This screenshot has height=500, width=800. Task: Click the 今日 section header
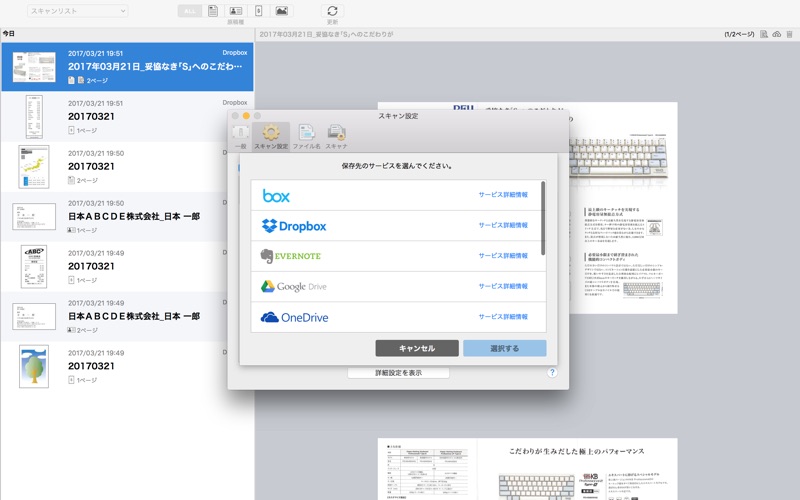pyautogui.click(x=9, y=34)
